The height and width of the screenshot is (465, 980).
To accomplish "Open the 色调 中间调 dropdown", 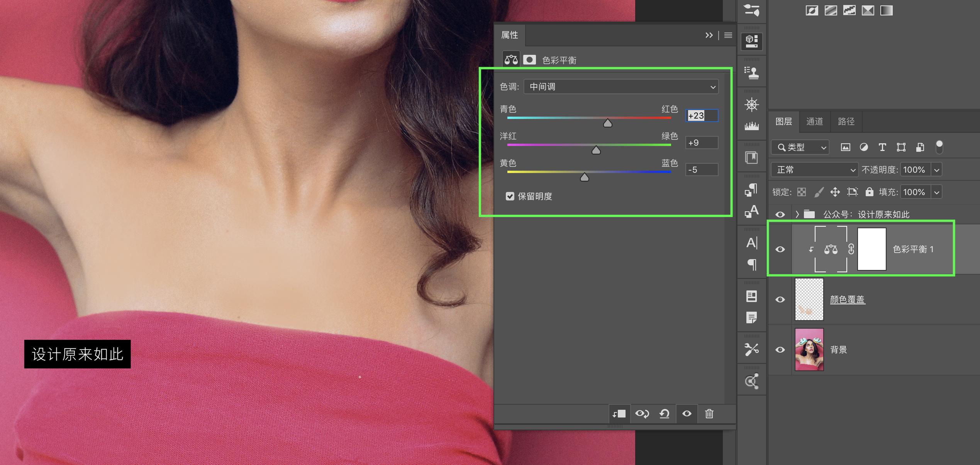I will 621,87.
